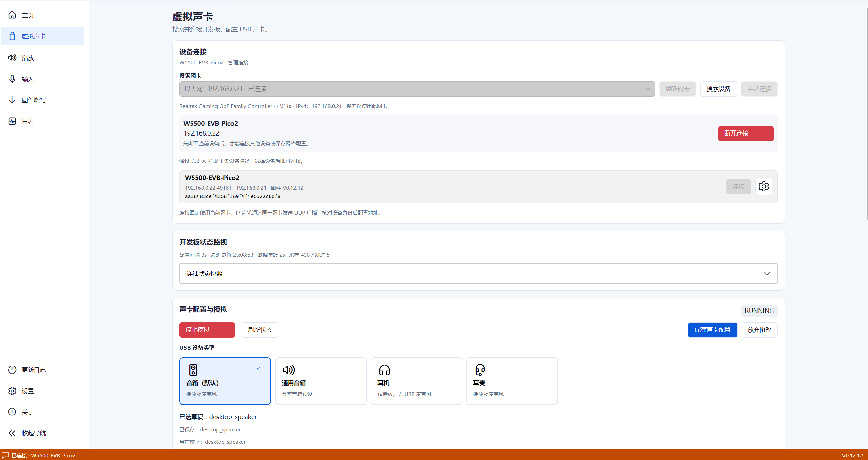Click the headphones icon on 耳机 card

point(384,370)
